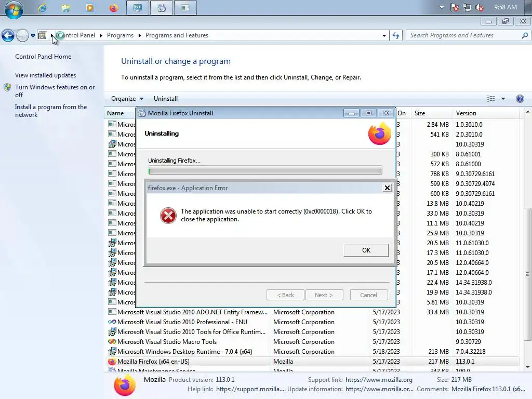Click version 14.34.31938.0 with 22.4 MB
The height and width of the screenshot is (399, 532).
click(474, 283)
